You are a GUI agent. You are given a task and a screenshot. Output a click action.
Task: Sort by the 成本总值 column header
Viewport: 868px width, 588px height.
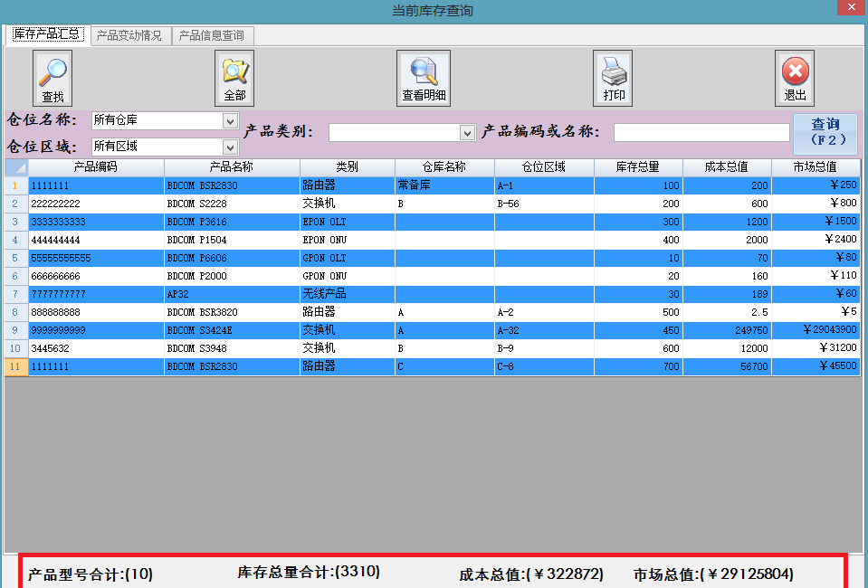[x=727, y=167]
